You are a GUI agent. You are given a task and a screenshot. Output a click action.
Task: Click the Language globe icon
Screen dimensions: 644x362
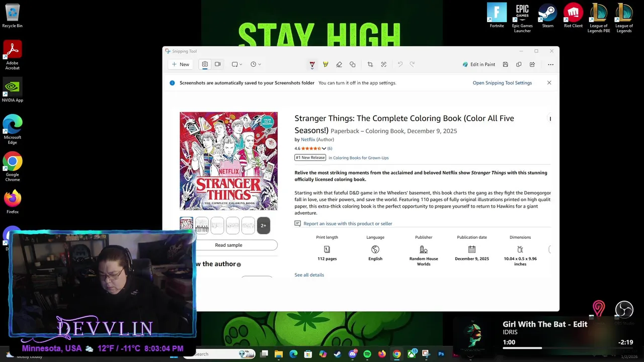pyautogui.click(x=375, y=249)
